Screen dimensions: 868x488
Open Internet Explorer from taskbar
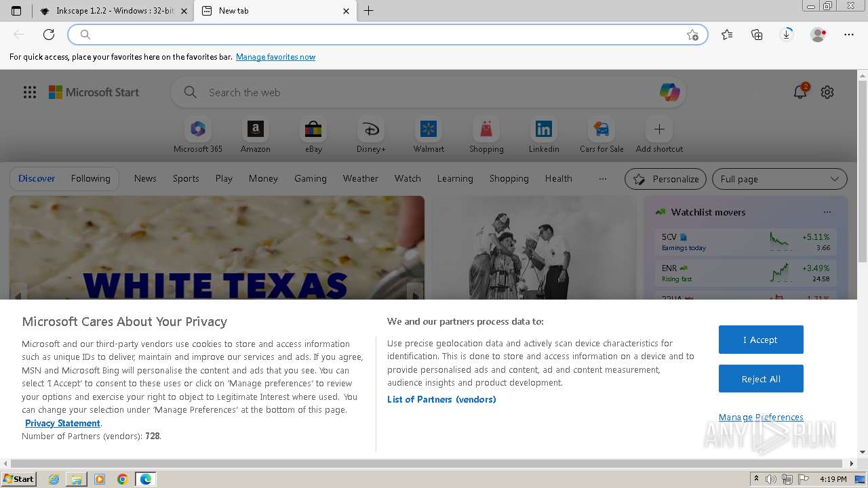(x=54, y=479)
